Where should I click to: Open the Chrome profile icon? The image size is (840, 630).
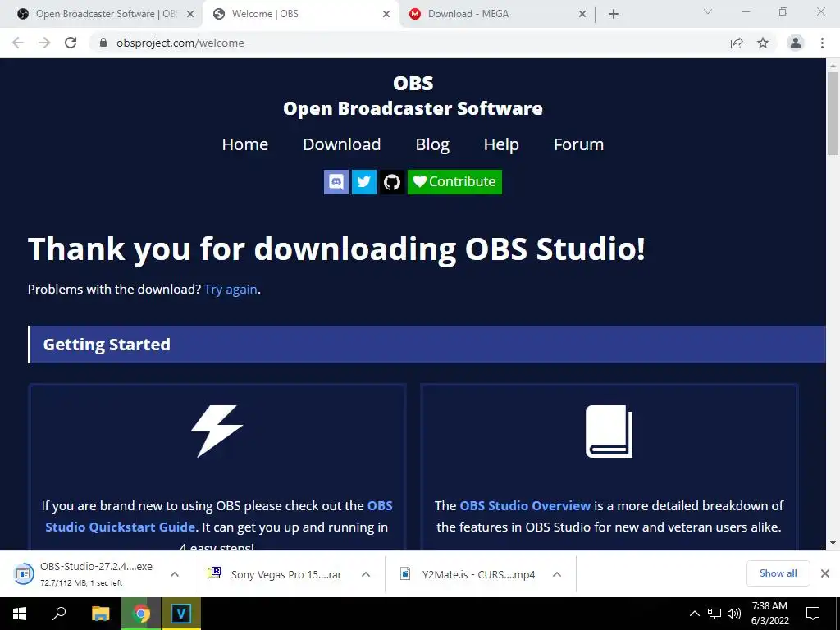(x=796, y=43)
